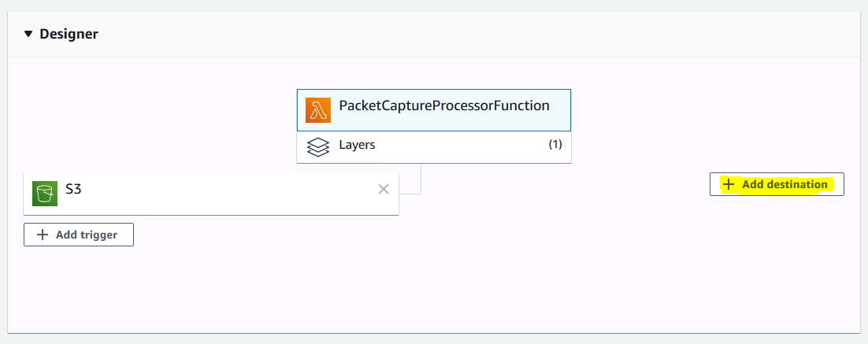Image resolution: width=868 pixels, height=344 pixels.
Task: Click the Add trigger button
Action: (79, 235)
